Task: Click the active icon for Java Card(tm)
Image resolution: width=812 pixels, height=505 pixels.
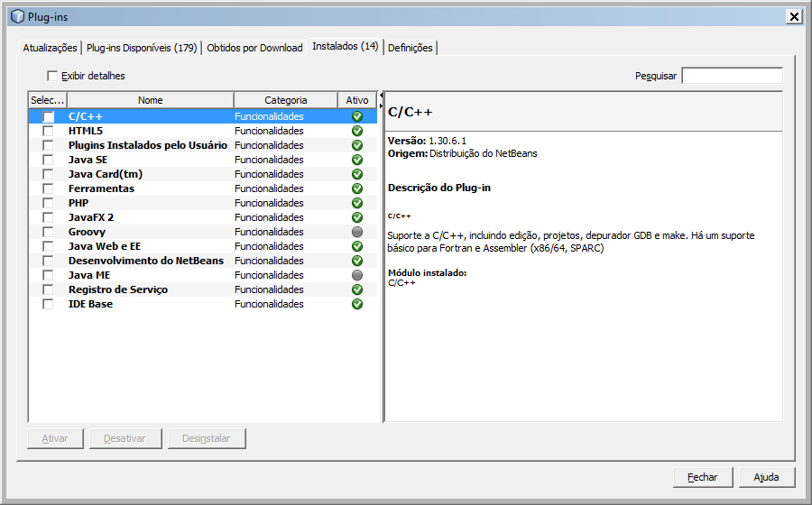Action: tap(356, 174)
